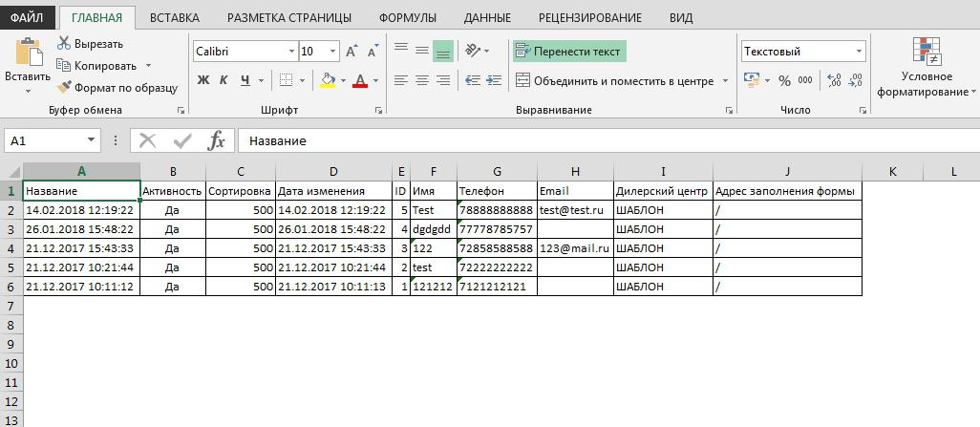Click the cell borders icon
This screenshot has width=980, height=427.
click(287, 80)
